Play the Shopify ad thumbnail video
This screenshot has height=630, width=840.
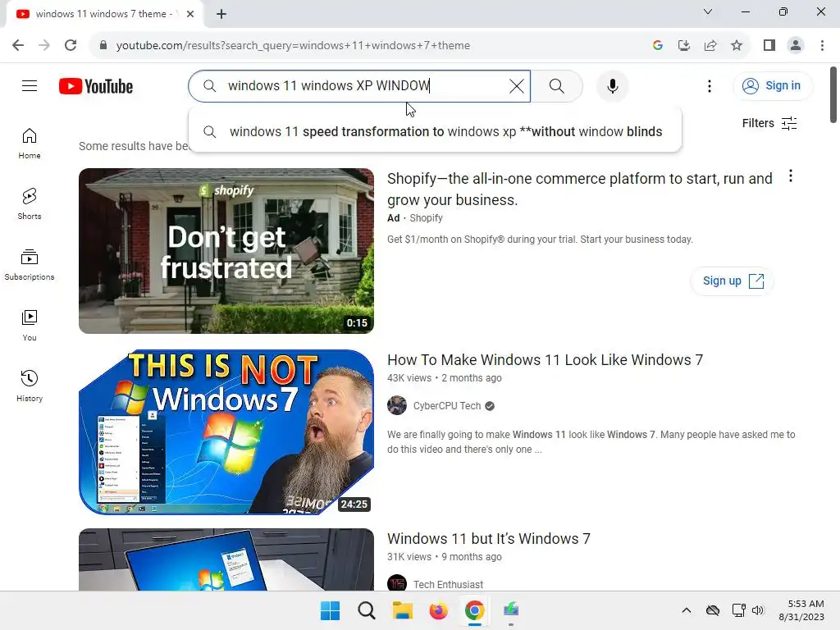point(226,251)
